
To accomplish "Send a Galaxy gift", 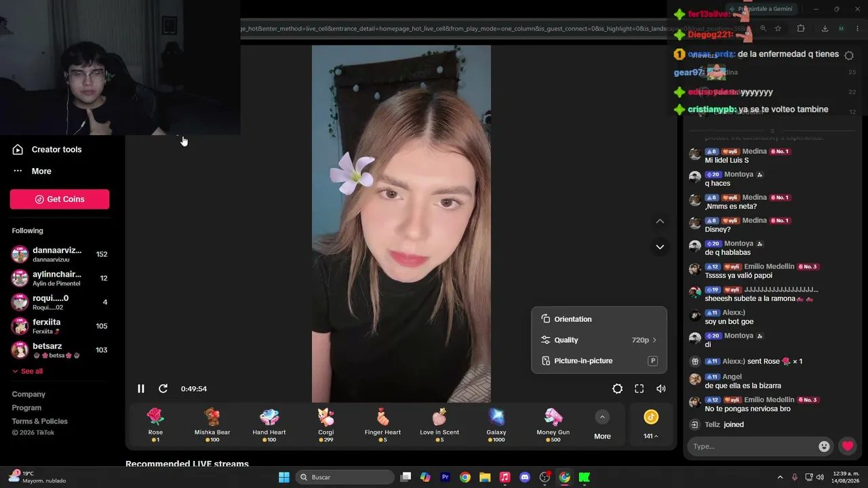I will (x=496, y=425).
